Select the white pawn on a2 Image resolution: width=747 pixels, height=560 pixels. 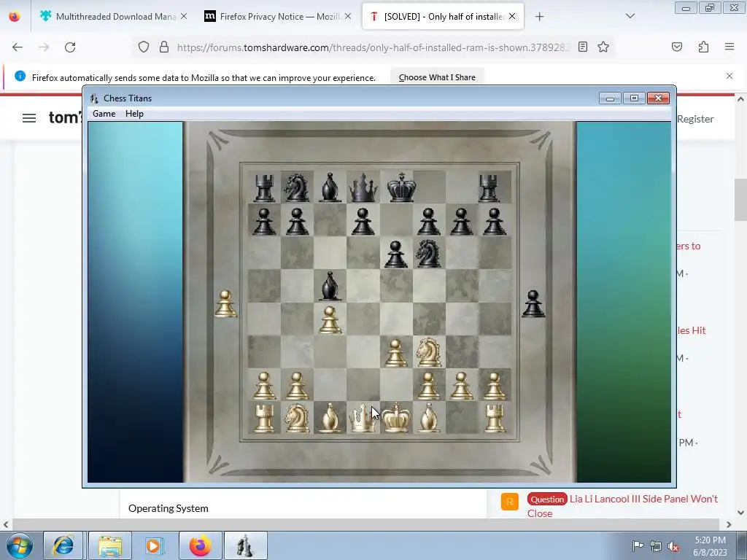pos(264,385)
